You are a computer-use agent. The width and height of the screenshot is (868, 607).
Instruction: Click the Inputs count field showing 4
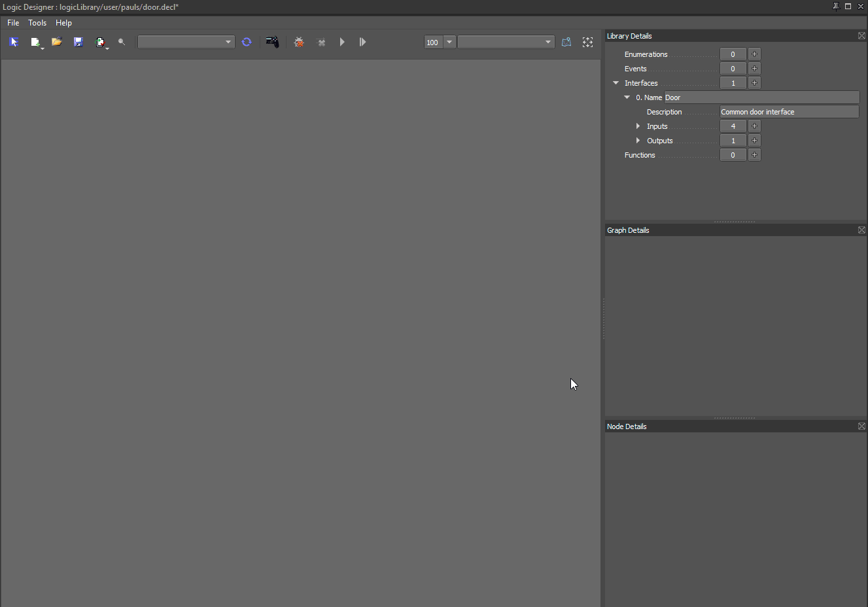pos(733,126)
